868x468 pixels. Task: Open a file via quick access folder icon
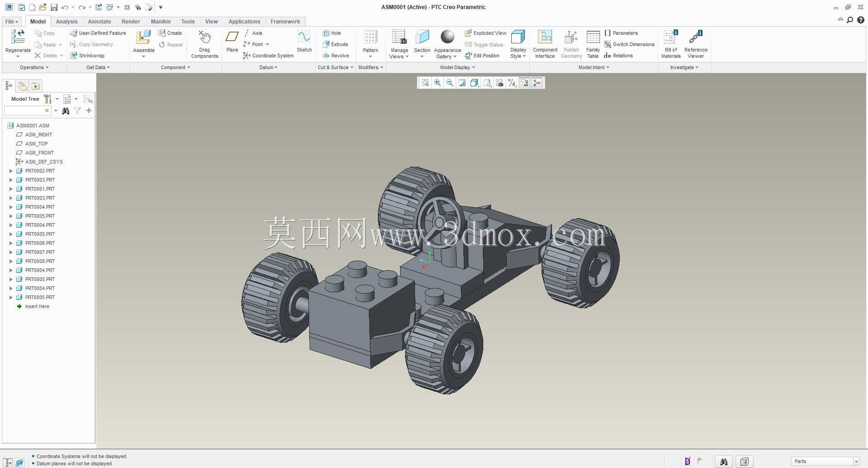pyautogui.click(x=42, y=7)
